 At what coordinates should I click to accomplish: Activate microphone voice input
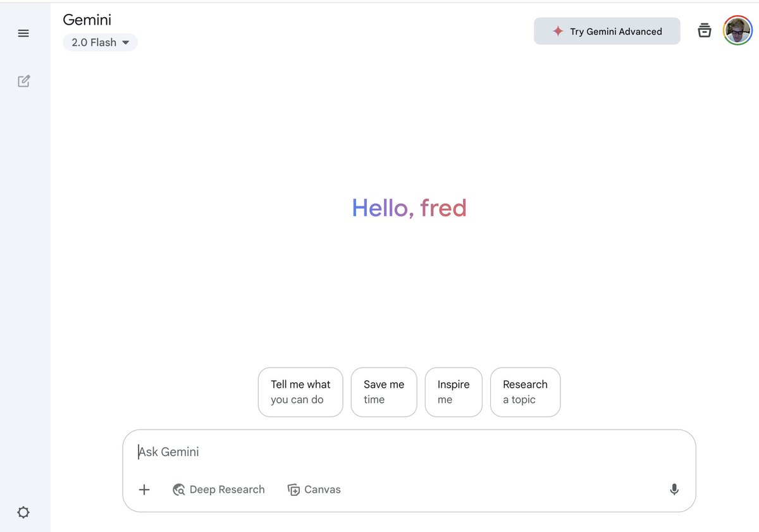(x=674, y=490)
